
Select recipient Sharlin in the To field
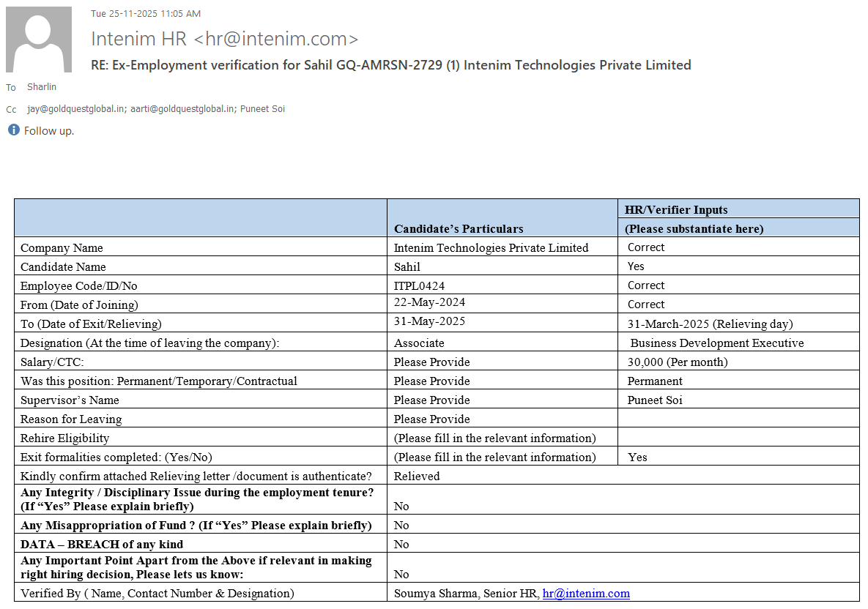pos(42,87)
